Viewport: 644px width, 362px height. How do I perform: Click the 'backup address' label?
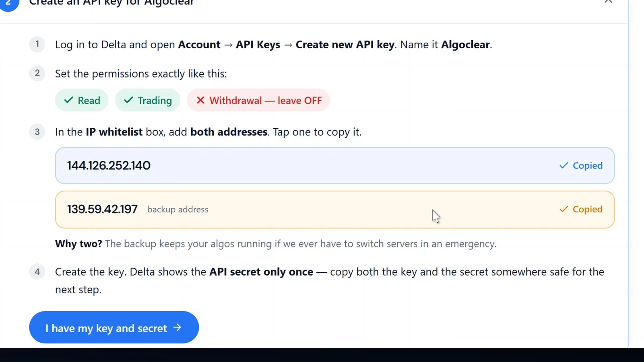[178, 210]
